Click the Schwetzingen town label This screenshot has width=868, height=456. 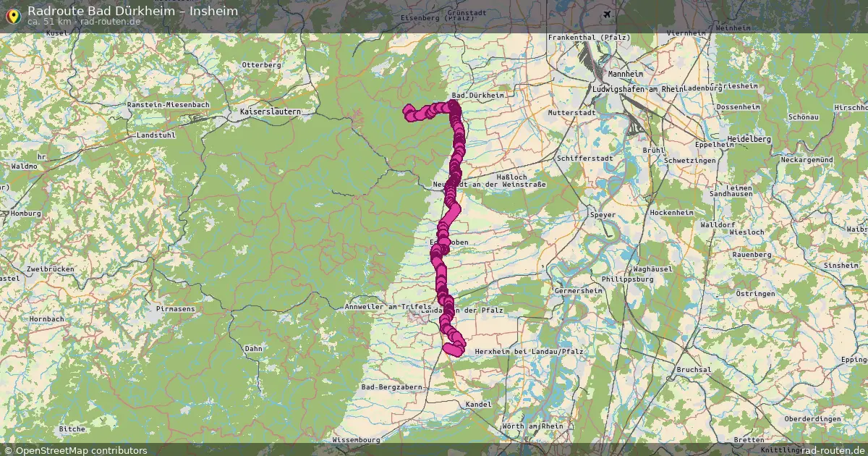click(689, 159)
